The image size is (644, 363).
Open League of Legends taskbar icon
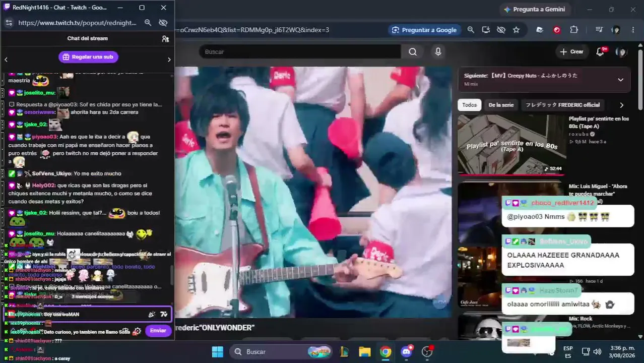[x=344, y=351]
